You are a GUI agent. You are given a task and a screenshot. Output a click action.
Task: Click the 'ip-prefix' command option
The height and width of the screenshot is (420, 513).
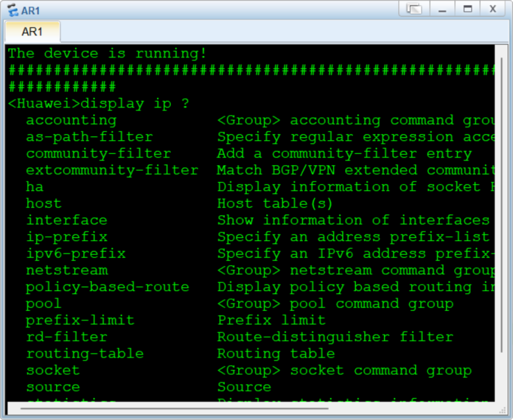(67, 237)
